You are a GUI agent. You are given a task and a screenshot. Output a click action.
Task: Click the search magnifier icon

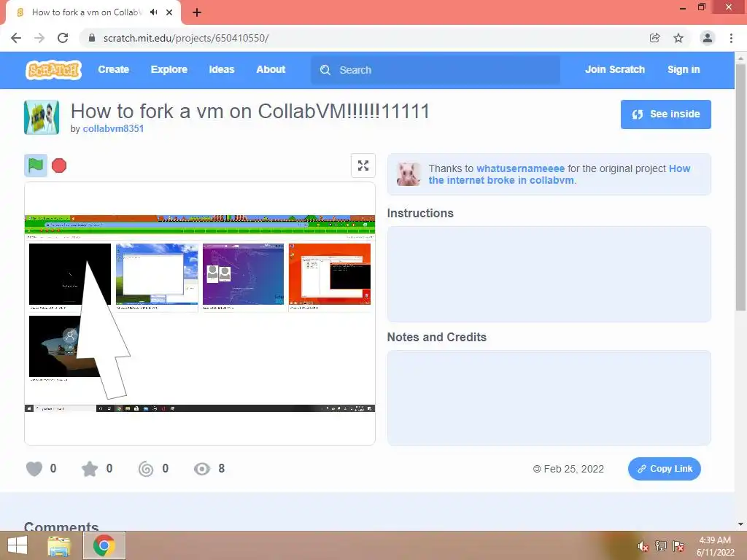click(x=325, y=70)
